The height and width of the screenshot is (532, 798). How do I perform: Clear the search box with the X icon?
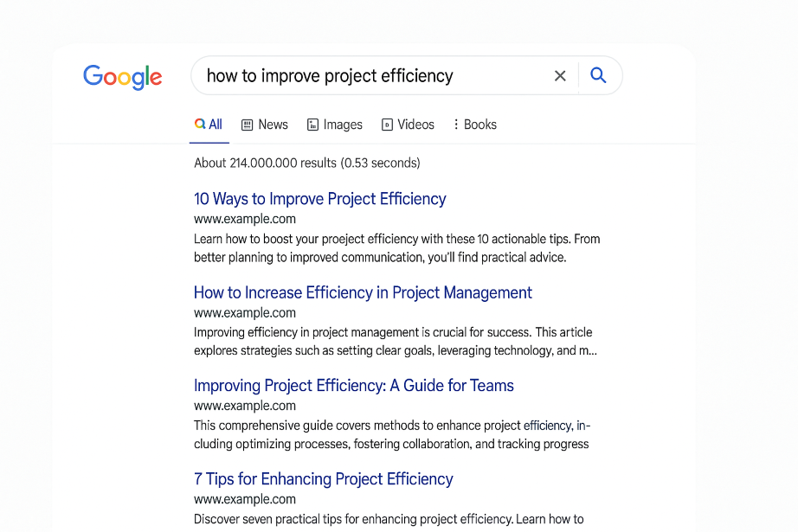point(560,76)
